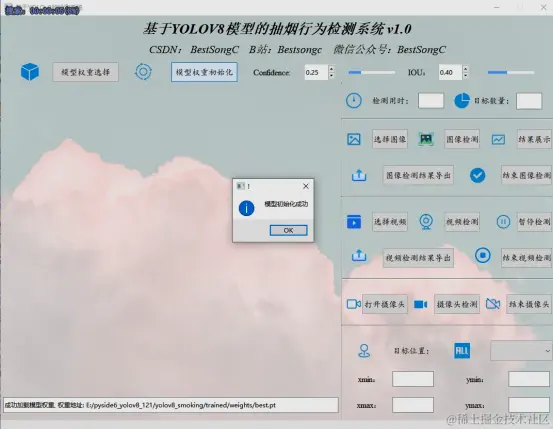Click the 模型初始化成功 dialog message
This screenshot has width=554, height=430.
coord(286,204)
